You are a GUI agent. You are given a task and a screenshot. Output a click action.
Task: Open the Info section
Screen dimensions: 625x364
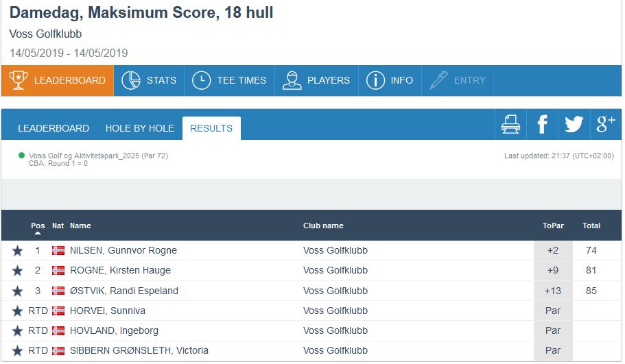(390, 80)
